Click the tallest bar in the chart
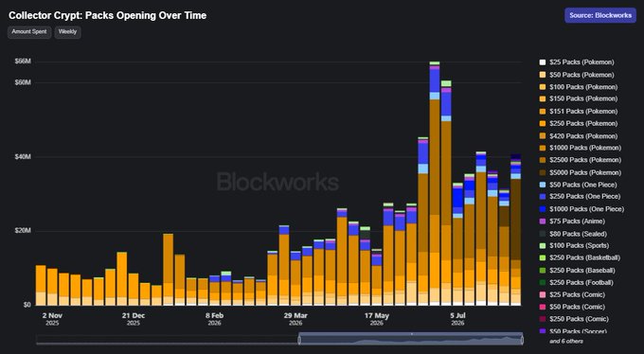This screenshot has width=644, height=354. [x=435, y=184]
